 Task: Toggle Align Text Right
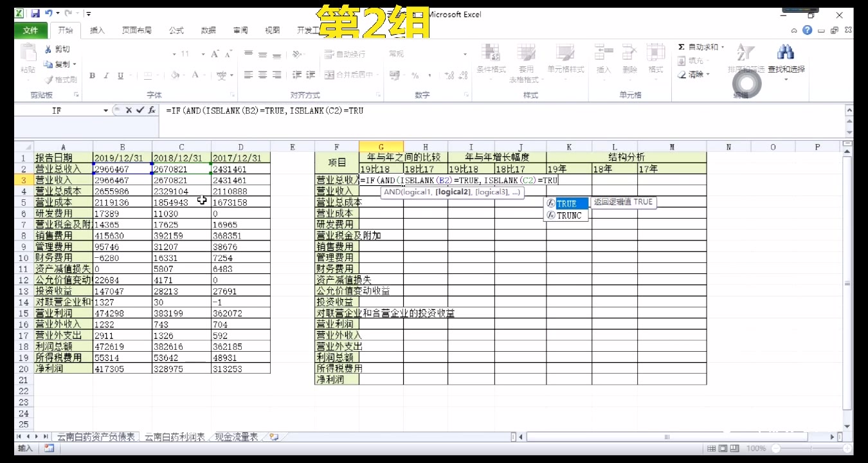click(x=276, y=75)
